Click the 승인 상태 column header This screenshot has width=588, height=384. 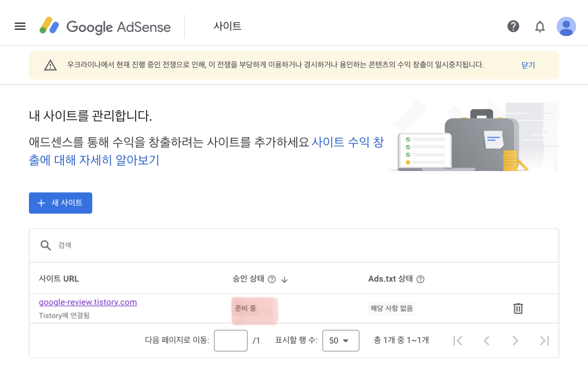pos(248,279)
